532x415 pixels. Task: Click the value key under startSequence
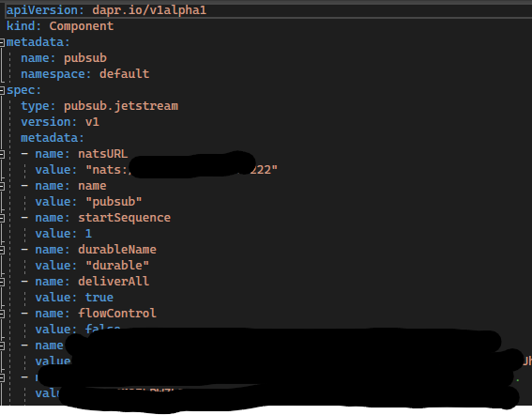pos(56,234)
